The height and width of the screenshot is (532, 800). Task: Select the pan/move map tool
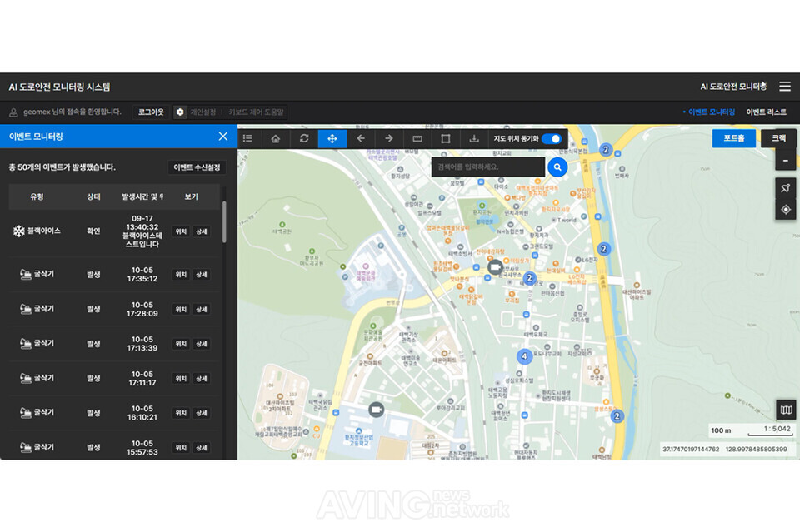click(332, 138)
